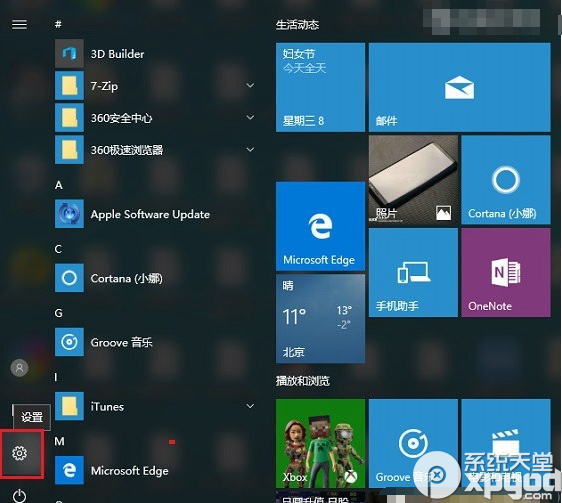This screenshot has height=503, width=562.
Task: Open Settings gear icon in sidebar
Action: [19, 453]
